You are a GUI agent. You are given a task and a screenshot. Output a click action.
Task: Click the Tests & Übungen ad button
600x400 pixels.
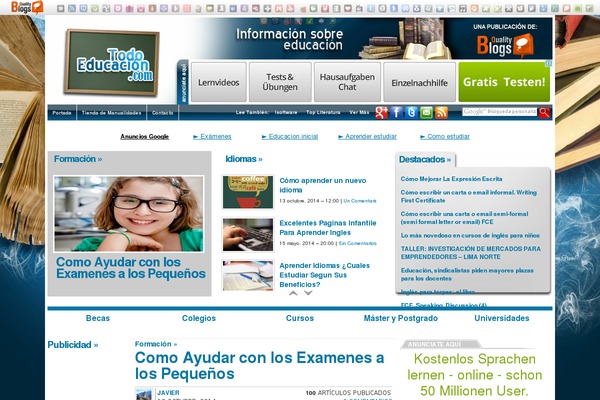[280, 82]
